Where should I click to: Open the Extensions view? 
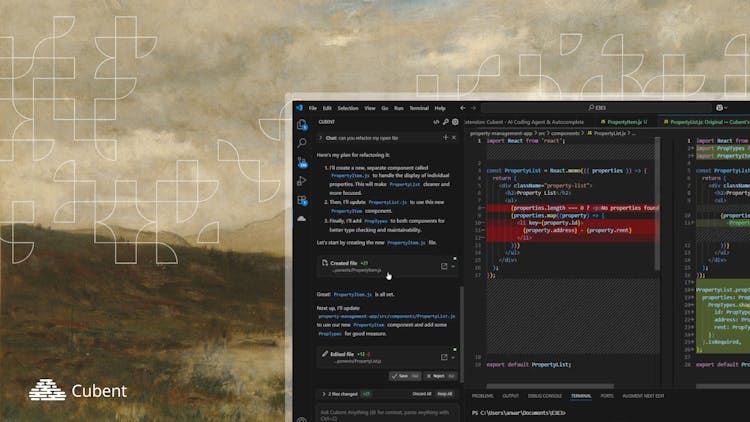pos(301,199)
